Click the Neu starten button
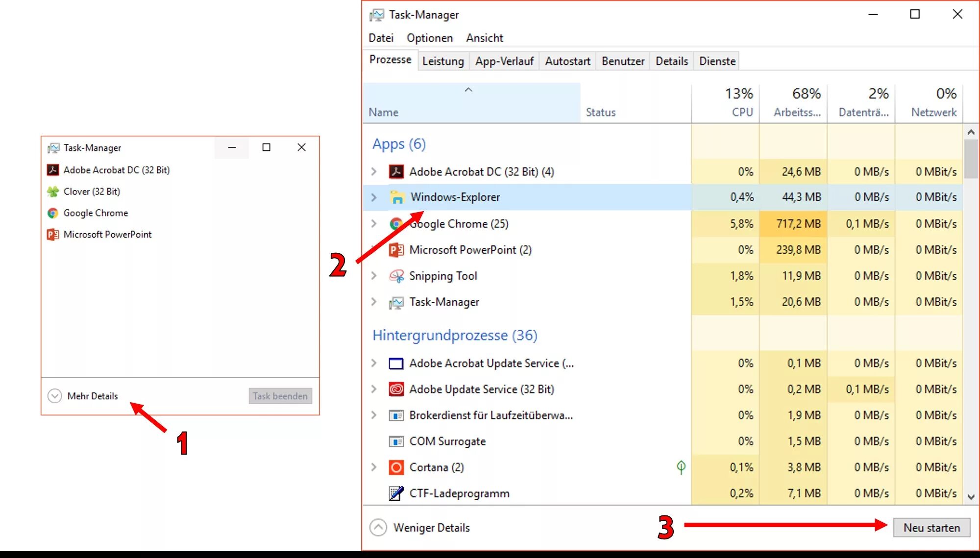The image size is (980, 558). [931, 528]
